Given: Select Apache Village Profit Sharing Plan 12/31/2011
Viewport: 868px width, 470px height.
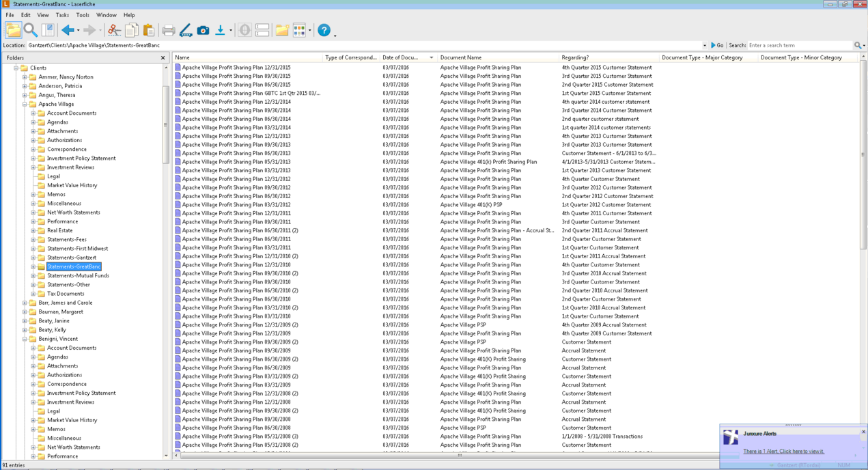Looking at the screenshot, I should [x=236, y=213].
